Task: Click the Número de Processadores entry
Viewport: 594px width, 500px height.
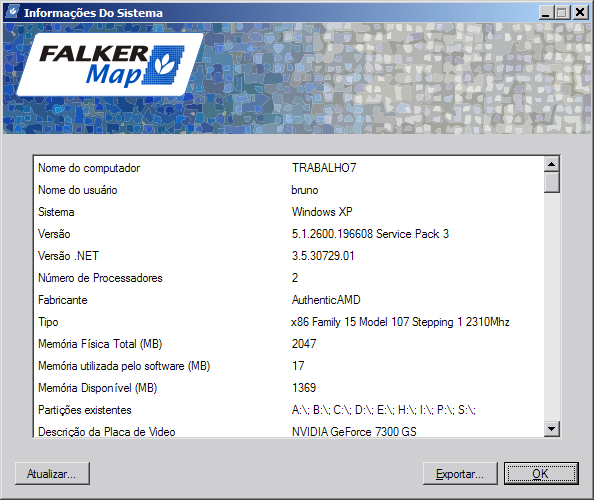Action: pos(289,278)
